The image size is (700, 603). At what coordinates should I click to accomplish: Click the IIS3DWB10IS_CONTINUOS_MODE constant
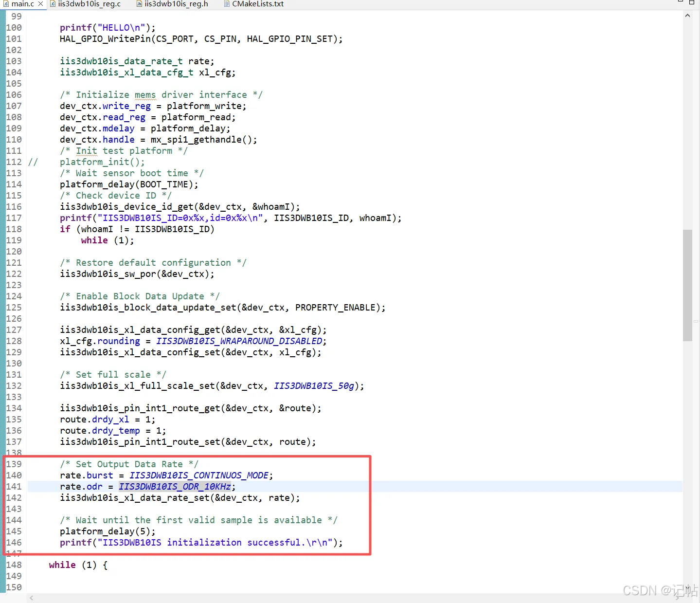coord(198,475)
